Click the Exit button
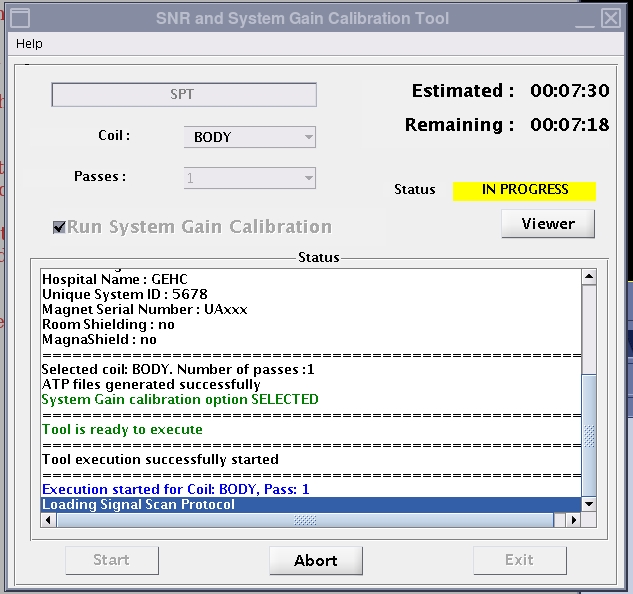 519,560
